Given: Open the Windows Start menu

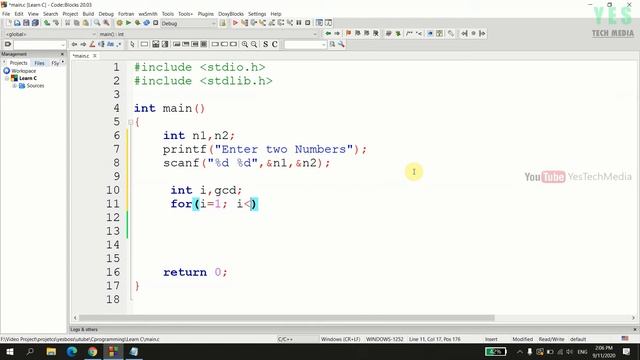Looking at the screenshot, I should 9,351.
